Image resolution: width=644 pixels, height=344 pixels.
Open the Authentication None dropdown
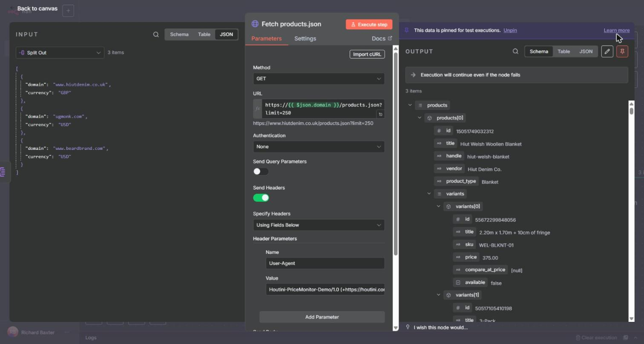(x=319, y=146)
